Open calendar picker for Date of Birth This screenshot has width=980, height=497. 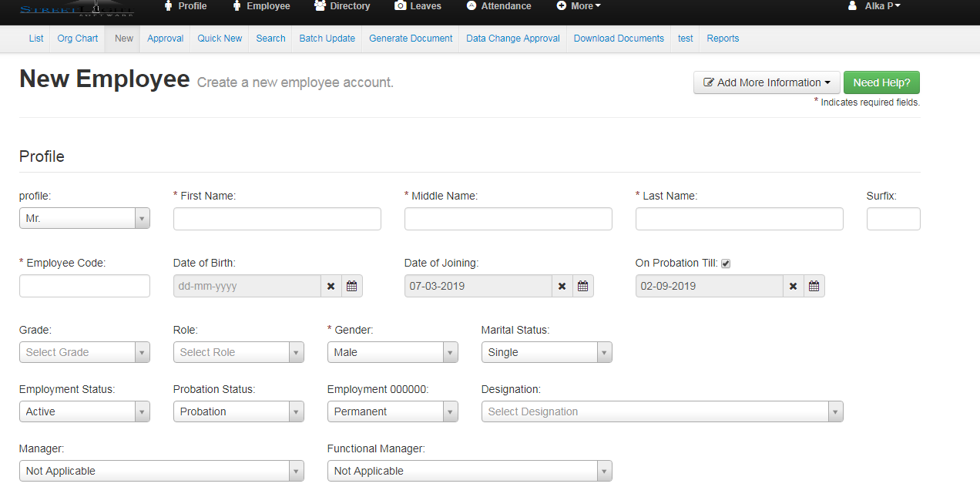click(351, 286)
